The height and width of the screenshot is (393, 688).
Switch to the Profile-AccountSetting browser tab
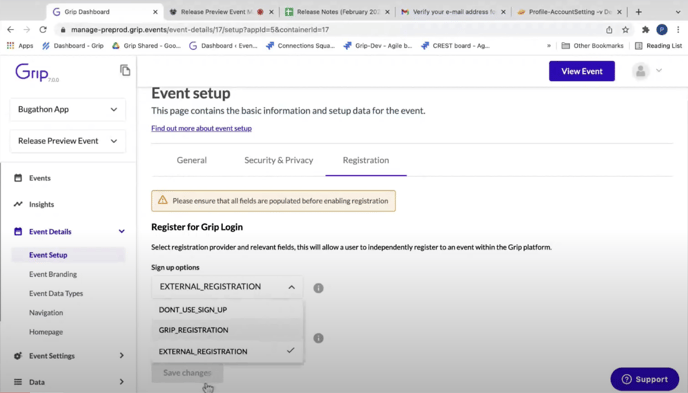[x=569, y=12]
